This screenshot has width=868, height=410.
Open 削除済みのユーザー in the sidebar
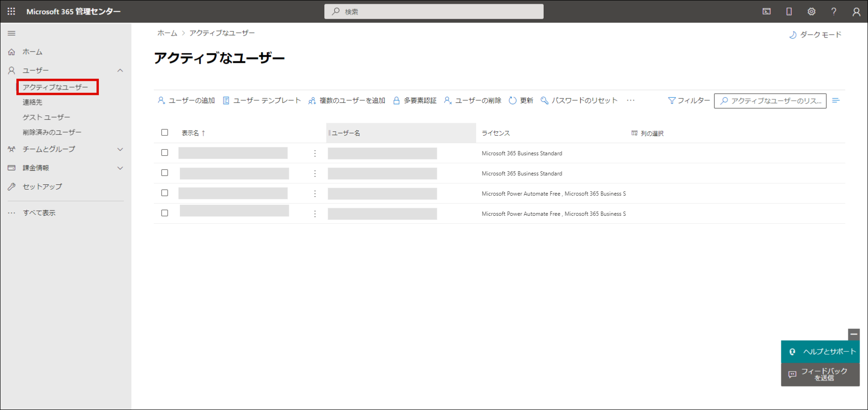[52, 132]
